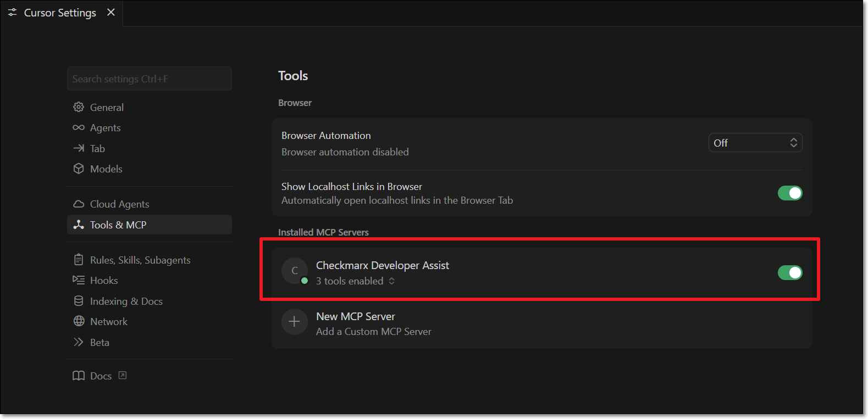Click the Checkmarx Developer Assist avatar icon
Image resolution: width=868 pixels, height=419 pixels.
[294, 271]
